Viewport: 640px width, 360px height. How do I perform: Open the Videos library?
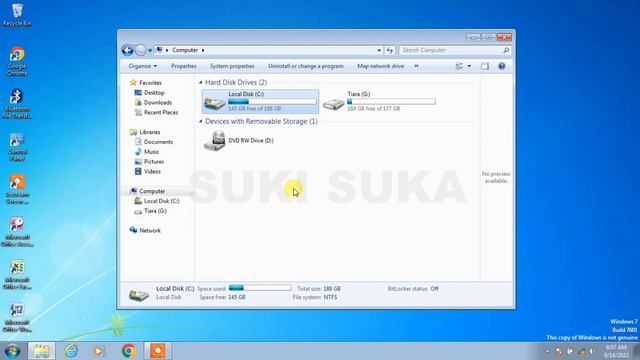(152, 172)
